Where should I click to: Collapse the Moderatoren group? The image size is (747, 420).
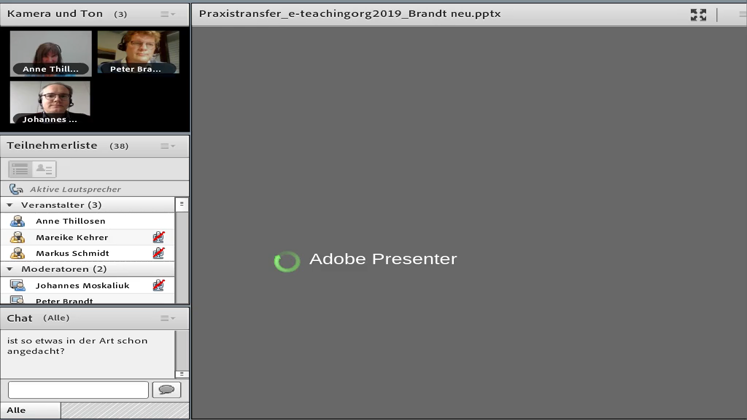click(10, 269)
